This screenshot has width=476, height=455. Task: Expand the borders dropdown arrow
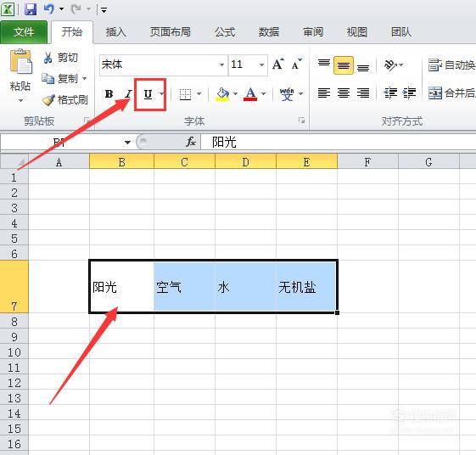(199, 94)
